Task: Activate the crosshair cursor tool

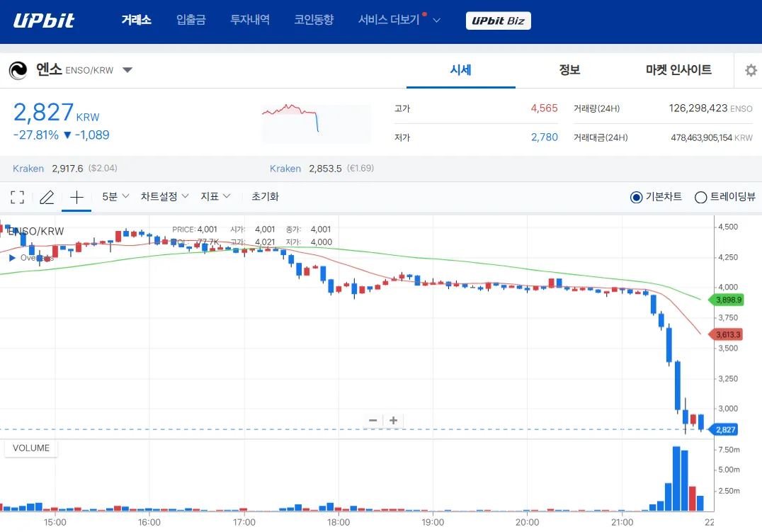Action: click(x=76, y=197)
